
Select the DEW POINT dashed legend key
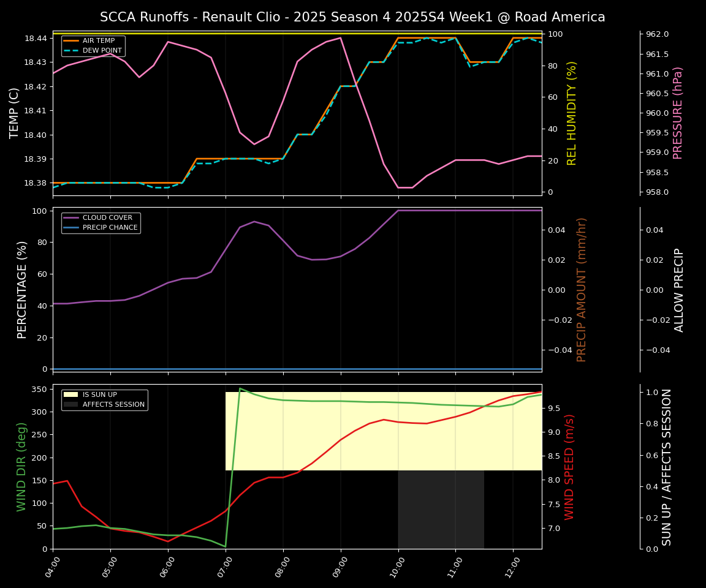(x=72, y=51)
